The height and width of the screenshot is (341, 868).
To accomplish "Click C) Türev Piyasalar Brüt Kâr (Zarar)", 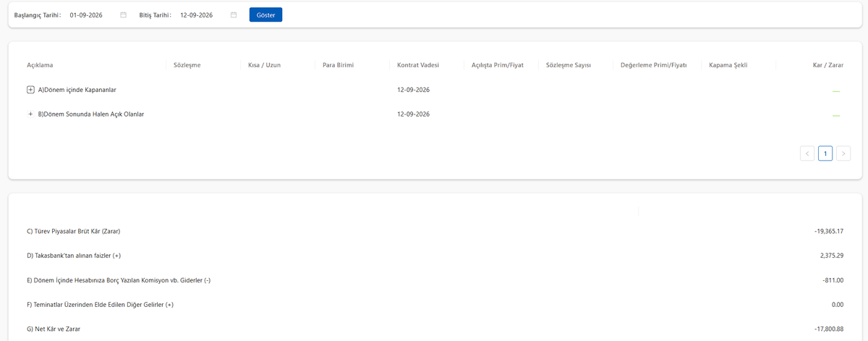I will (73, 231).
